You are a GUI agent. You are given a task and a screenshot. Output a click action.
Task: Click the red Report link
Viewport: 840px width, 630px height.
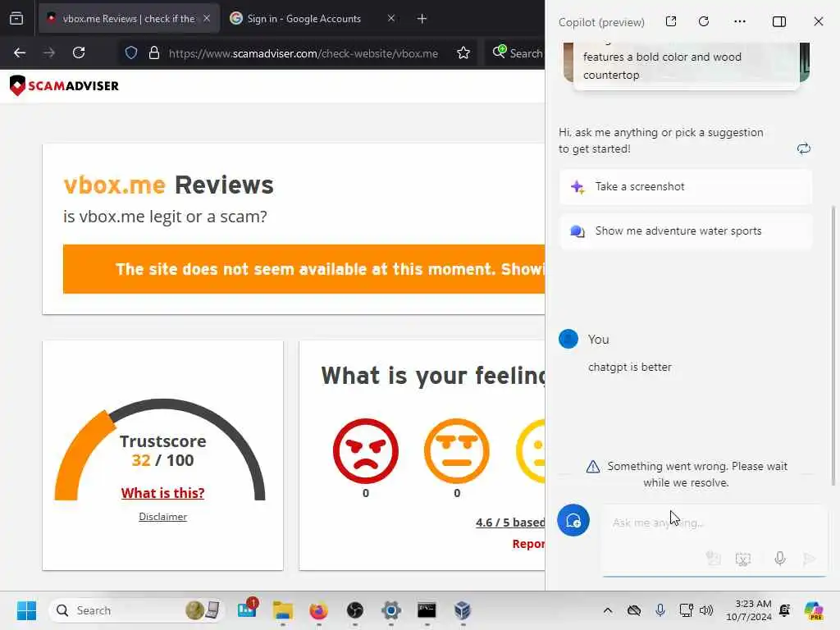pos(528,544)
